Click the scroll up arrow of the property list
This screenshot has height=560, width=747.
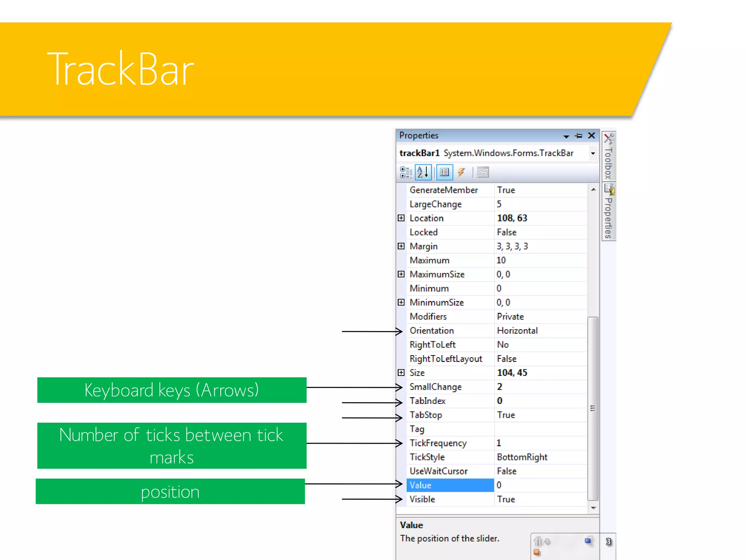click(x=593, y=190)
